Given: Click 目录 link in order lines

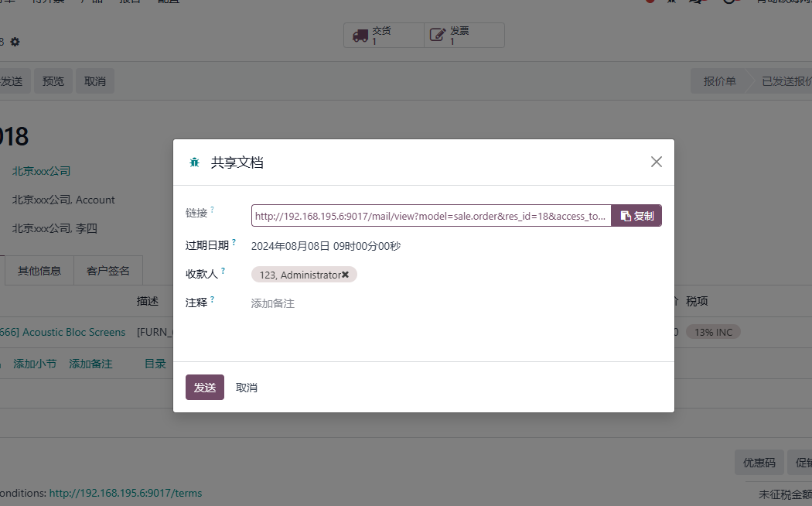Looking at the screenshot, I should point(155,364).
